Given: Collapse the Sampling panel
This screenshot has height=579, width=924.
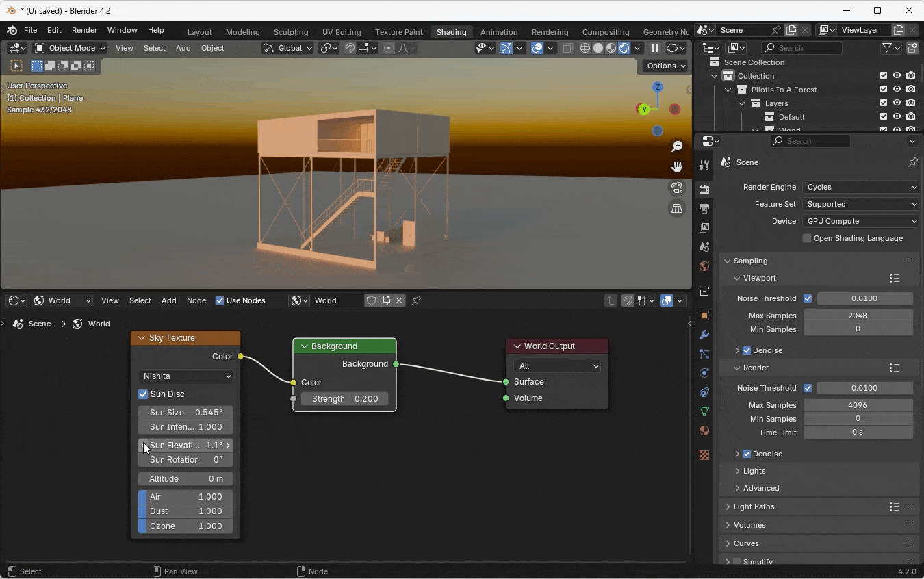Looking at the screenshot, I should (x=751, y=261).
